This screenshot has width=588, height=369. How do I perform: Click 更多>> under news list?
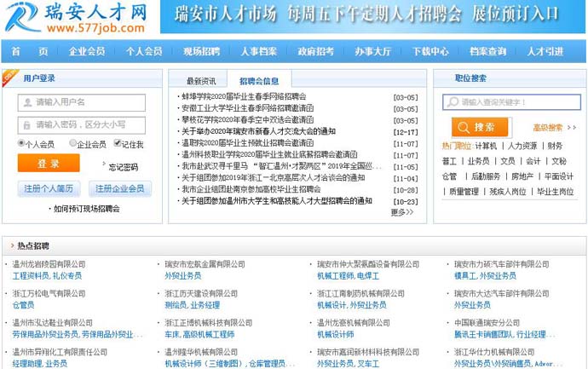402,212
